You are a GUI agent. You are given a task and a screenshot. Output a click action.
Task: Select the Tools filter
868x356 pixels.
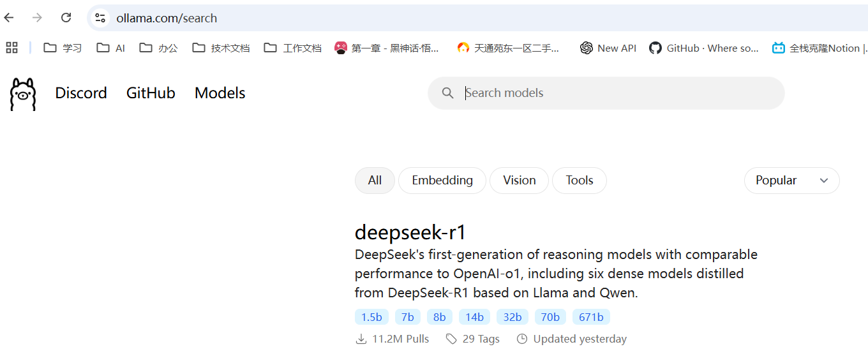[580, 181]
